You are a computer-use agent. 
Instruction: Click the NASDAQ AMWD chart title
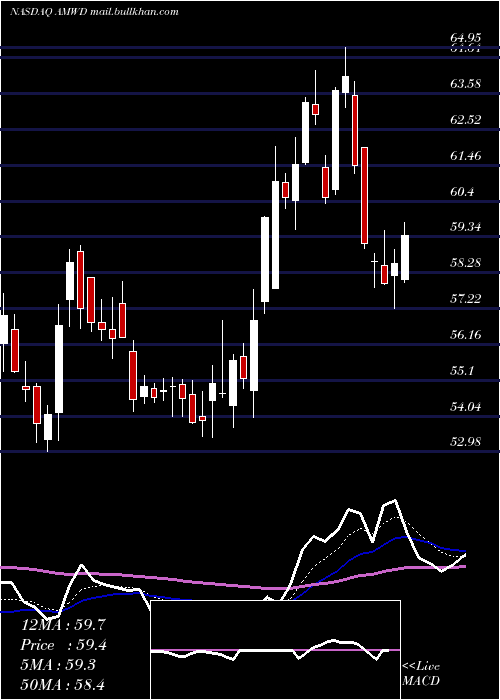pyautogui.click(x=94, y=12)
